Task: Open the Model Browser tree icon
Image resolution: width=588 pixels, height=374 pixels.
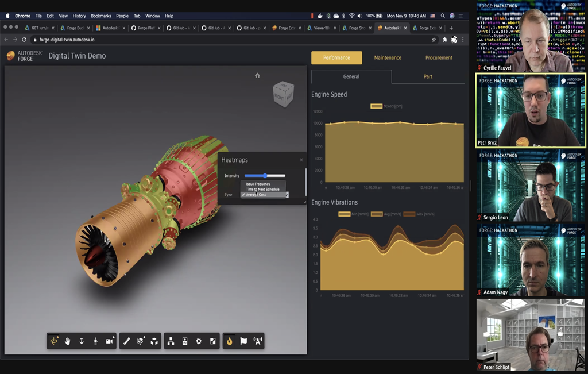Action: pos(171,341)
